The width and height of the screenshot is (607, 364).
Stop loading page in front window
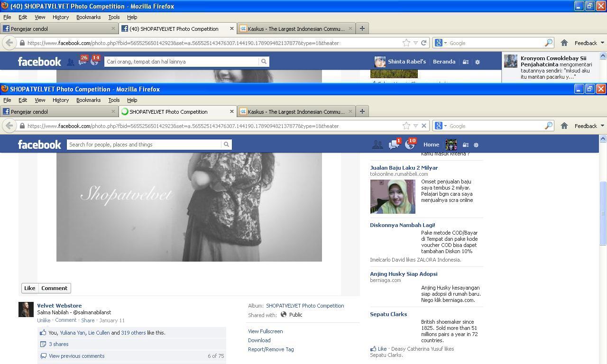(424, 126)
